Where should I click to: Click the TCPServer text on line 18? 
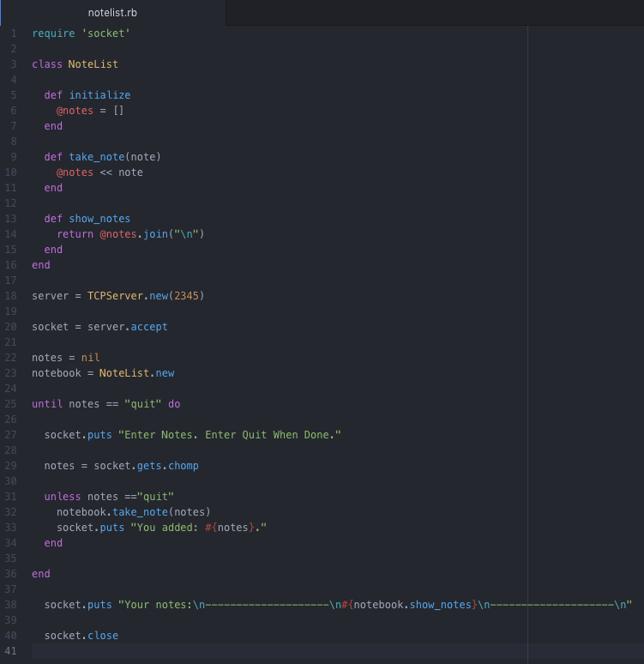tap(115, 296)
